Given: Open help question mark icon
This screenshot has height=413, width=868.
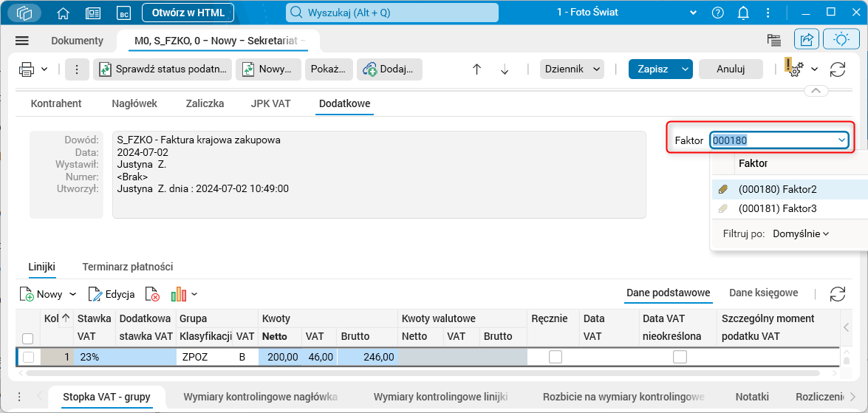Looking at the screenshot, I should point(718,12).
